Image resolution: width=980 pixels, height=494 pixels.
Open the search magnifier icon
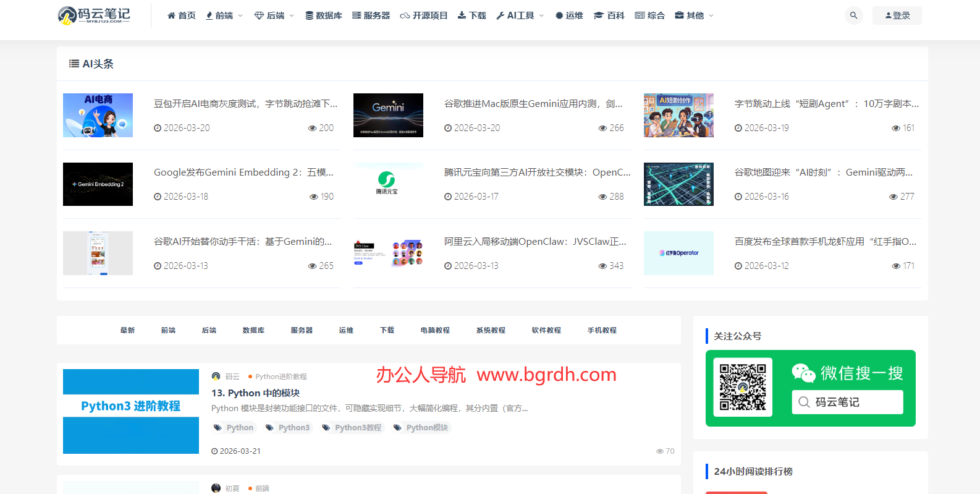[x=853, y=15]
